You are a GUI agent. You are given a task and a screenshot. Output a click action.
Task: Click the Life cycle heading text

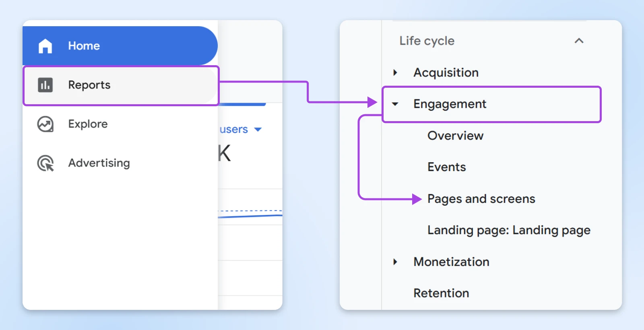427,41
